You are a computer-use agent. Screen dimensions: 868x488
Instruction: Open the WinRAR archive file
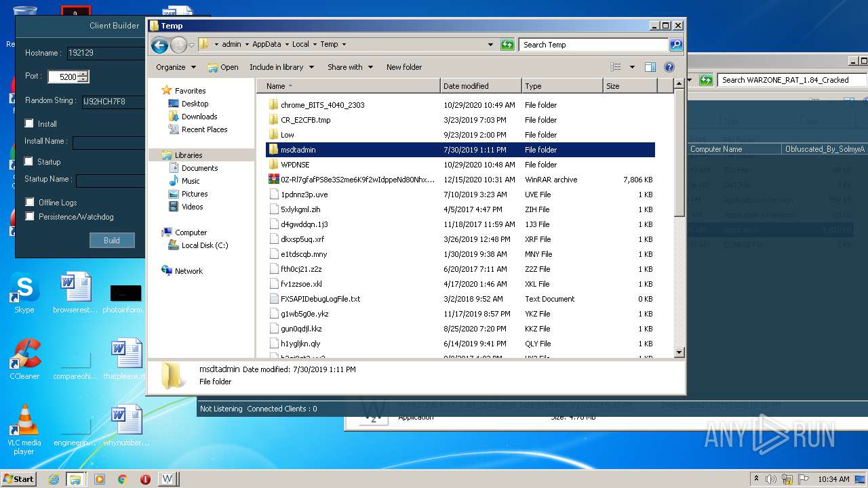357,180
